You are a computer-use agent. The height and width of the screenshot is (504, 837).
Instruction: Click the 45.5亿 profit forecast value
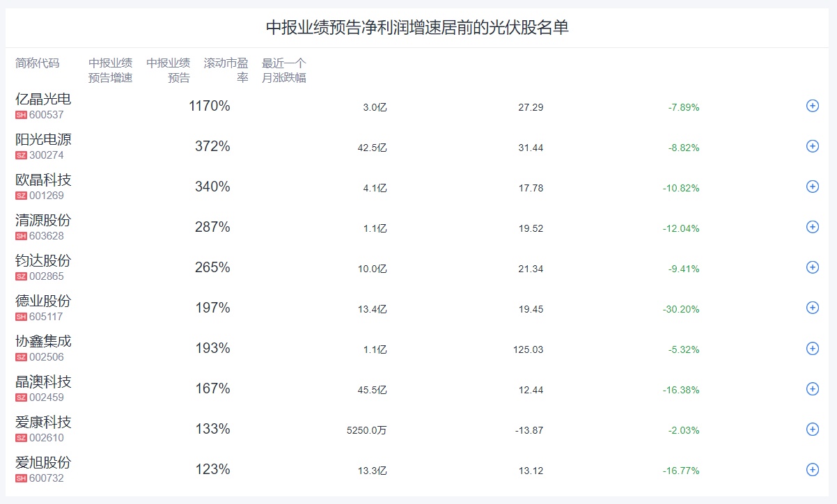pyautogui.click(x=373, y=390)
